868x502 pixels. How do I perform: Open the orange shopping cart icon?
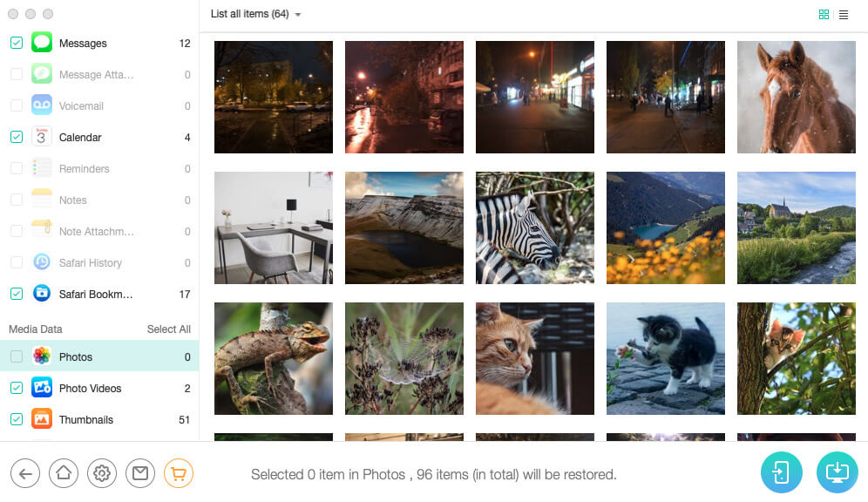click(x=179, y=474)
